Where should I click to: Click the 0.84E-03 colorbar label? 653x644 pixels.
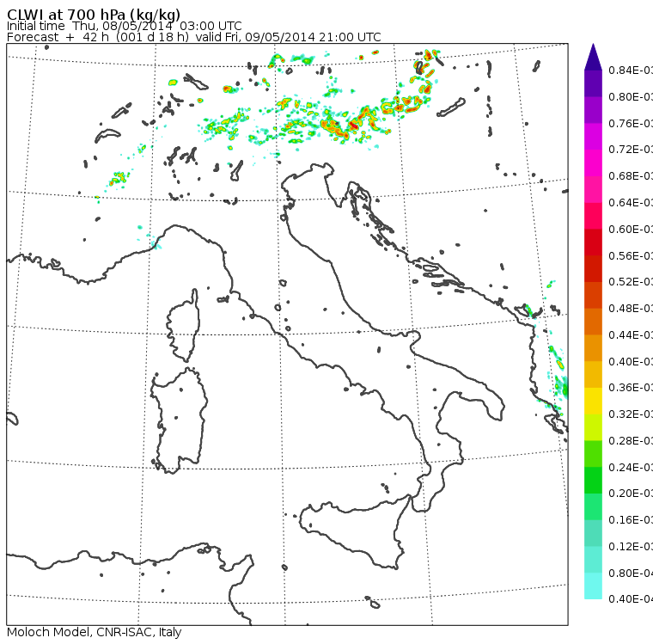[x=631, y=71]
